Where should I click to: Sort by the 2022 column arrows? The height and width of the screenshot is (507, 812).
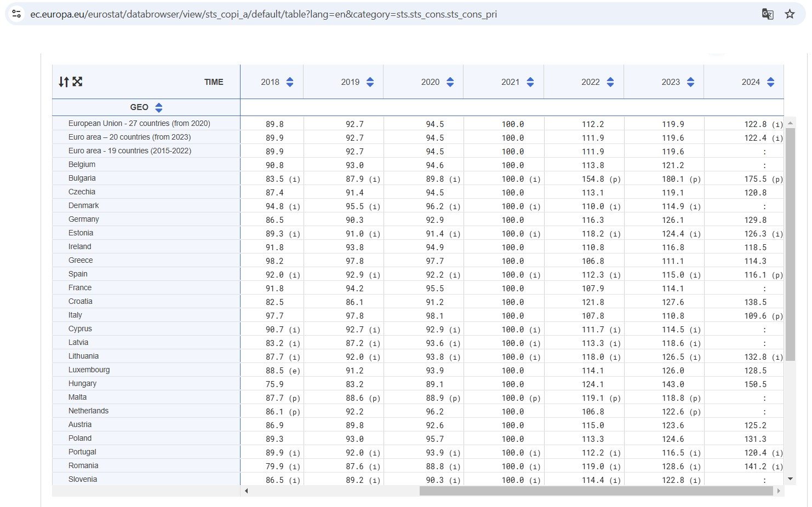[x=610, y=82]
